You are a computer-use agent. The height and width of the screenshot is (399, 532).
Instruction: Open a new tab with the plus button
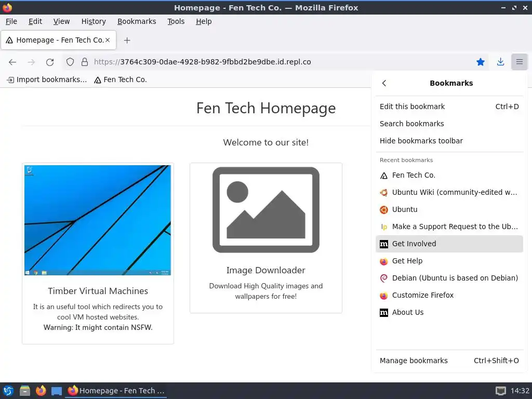point(127,41)
